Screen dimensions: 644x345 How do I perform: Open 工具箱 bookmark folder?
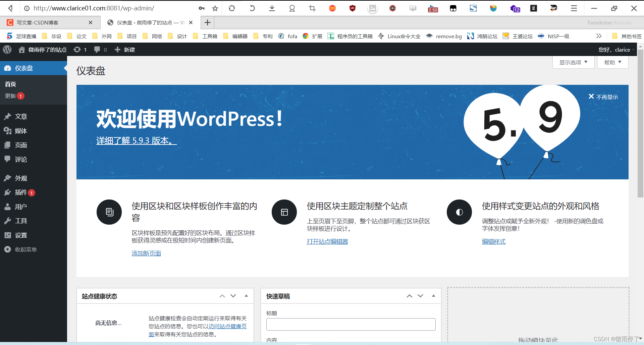(205, 36)
